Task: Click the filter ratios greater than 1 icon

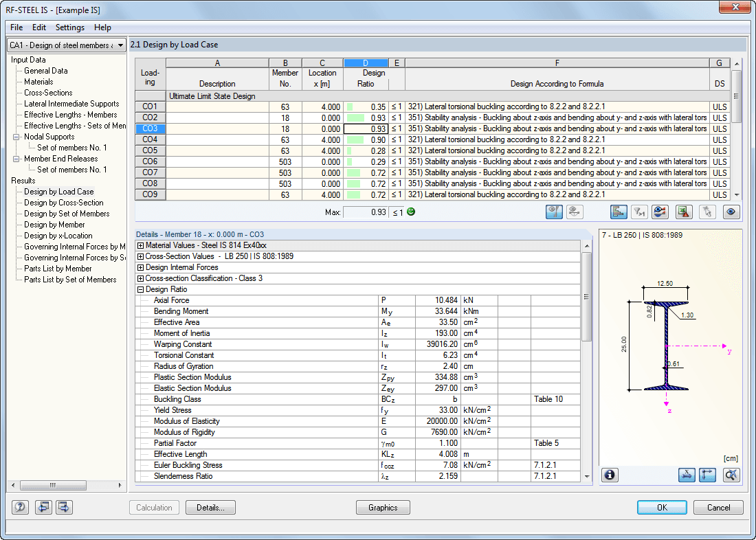Action: (x=639, y=212)
